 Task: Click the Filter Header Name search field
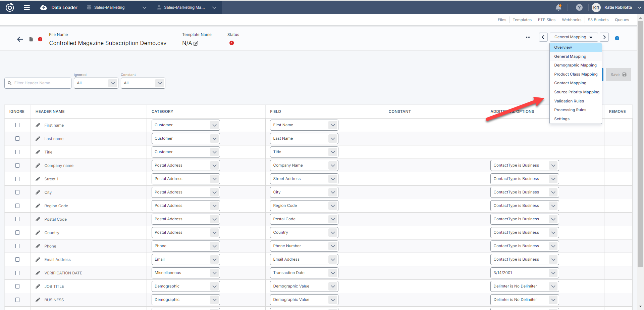coord(38,83)
